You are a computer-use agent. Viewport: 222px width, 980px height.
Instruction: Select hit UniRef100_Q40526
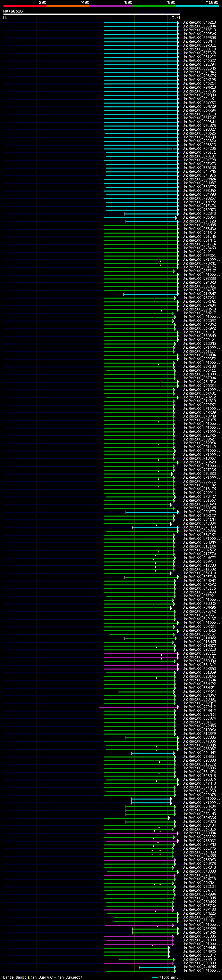click(x=199, y=133)
